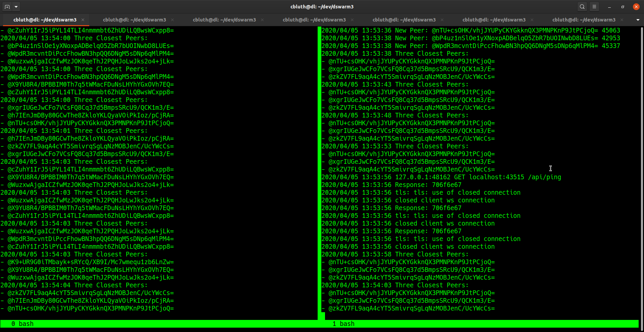
Task: Close the third terminal tab with its x
Action: point(262,20)
